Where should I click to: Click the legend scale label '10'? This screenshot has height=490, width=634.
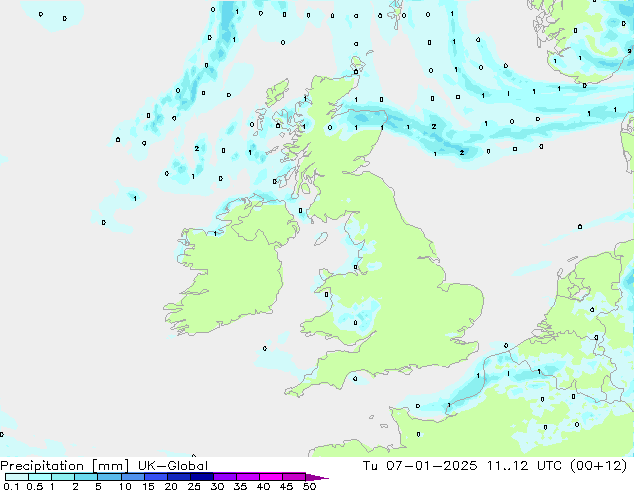[x=125, y=486]
